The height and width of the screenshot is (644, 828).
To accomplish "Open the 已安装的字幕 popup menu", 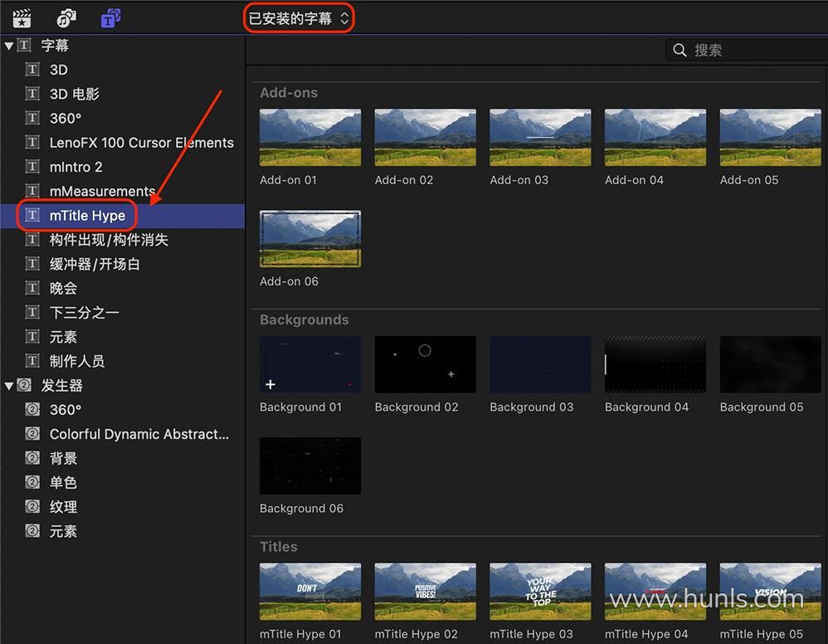I will point(299,18).
